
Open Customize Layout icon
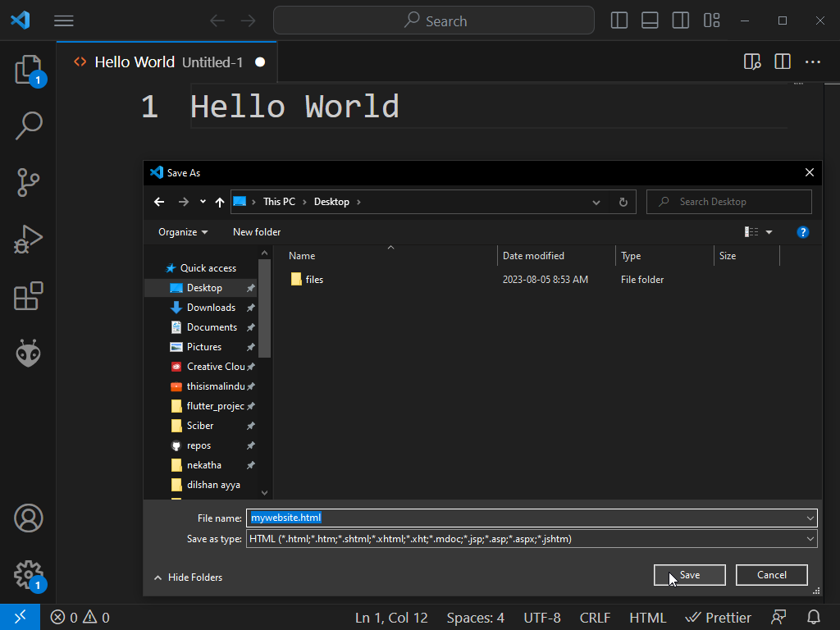(712, 21)
